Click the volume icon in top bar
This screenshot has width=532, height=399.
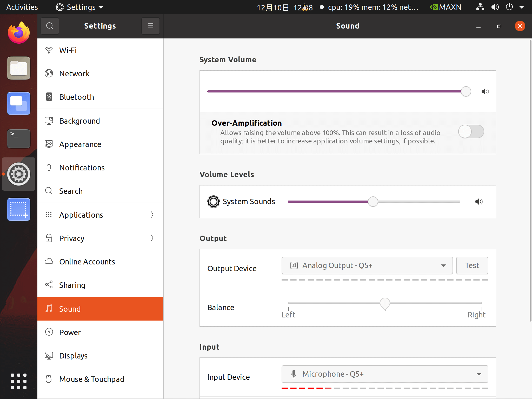495,7
